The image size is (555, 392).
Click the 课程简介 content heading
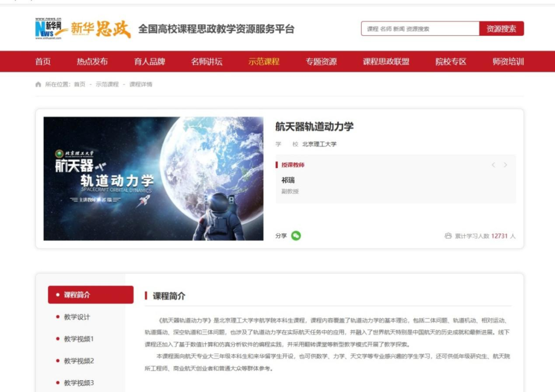[x=169, y=296]
